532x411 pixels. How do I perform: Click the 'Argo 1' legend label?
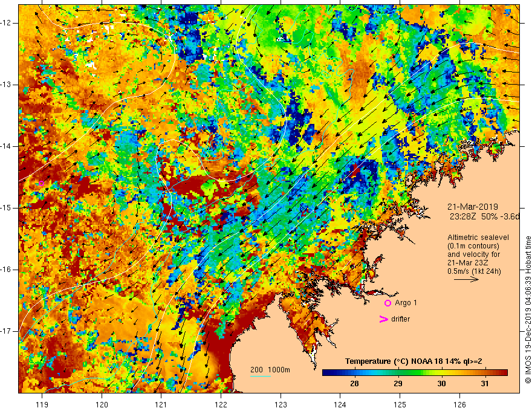[x=406, y=303]
